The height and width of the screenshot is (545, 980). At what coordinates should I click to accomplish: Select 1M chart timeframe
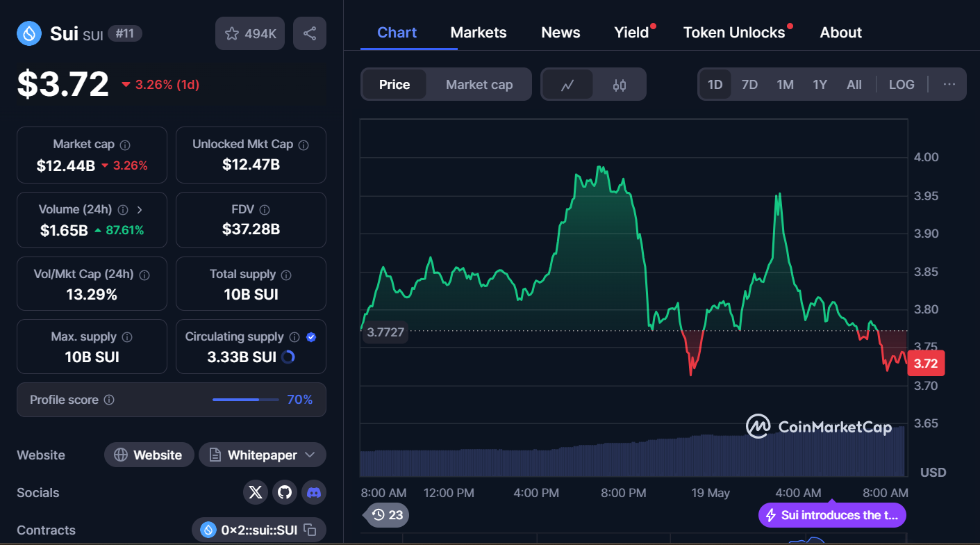pos(785,85)
